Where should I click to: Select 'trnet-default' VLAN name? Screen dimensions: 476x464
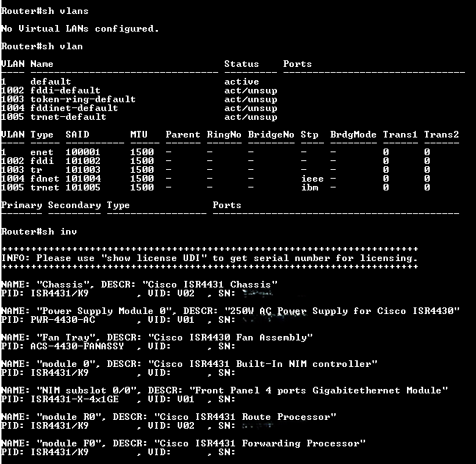click(68, 117)
